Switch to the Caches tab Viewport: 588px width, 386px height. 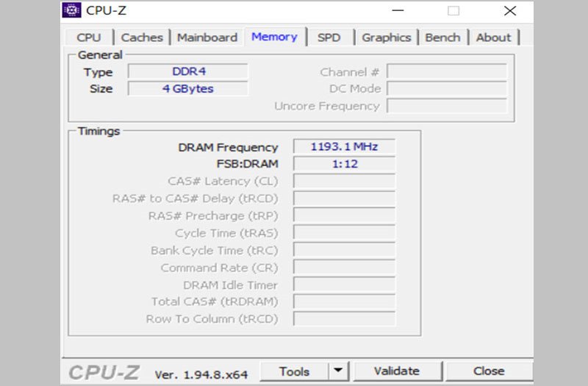(142, 37)
